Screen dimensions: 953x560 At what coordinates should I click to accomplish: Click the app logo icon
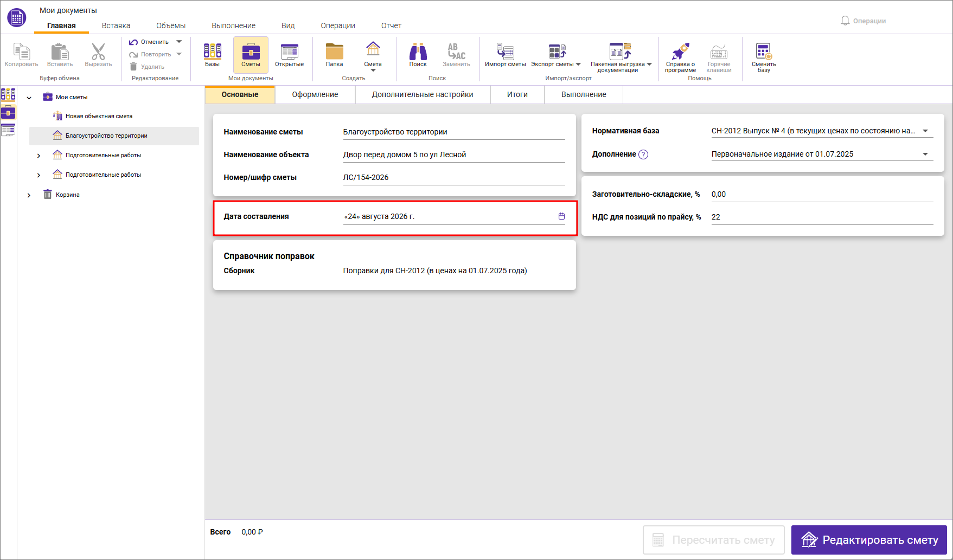(17, 18)
